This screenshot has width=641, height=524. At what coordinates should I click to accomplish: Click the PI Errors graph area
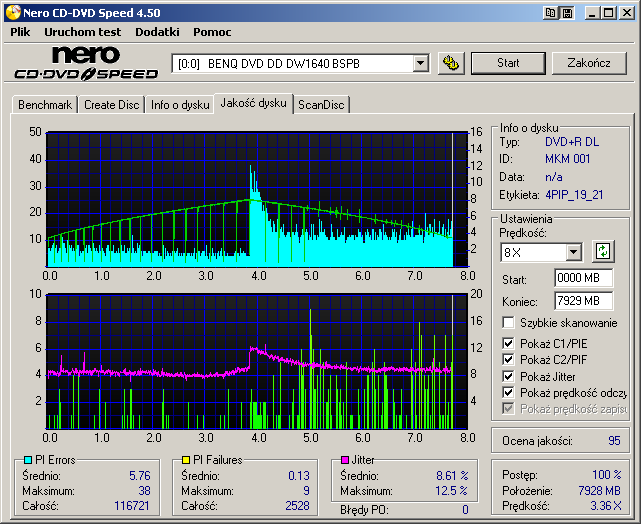257,199
